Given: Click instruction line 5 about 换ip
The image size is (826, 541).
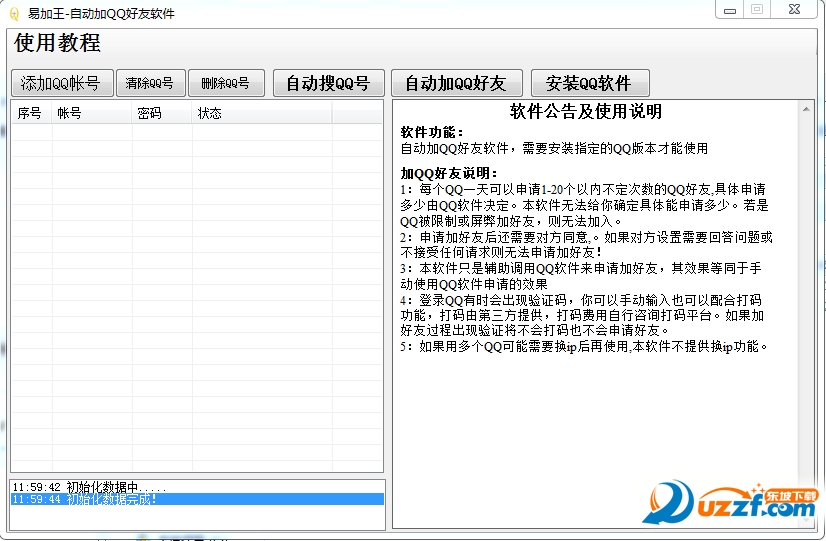Looking at the screenshot, I should (585, 346).
